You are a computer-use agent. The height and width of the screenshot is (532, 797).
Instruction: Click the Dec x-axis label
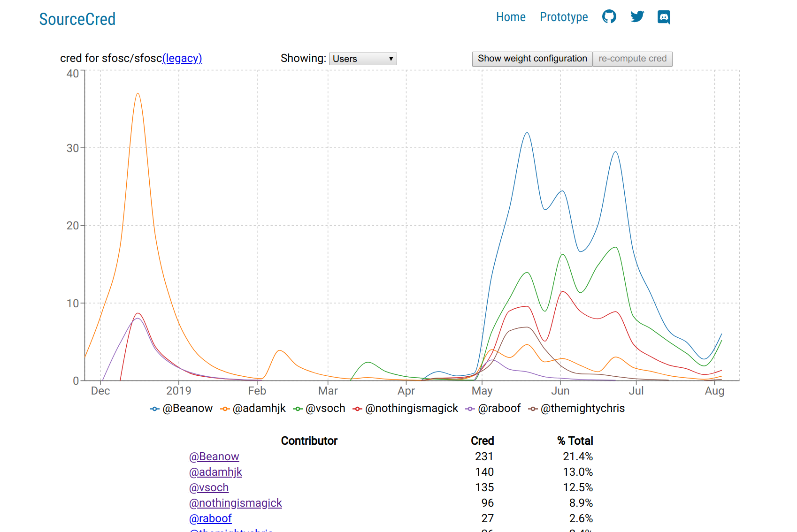coord(100,391)
